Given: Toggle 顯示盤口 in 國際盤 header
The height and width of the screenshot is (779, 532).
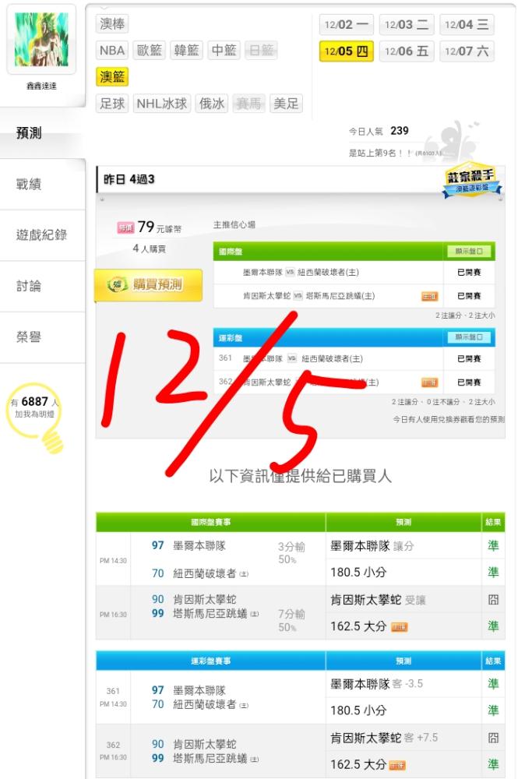Looking at the screenshot, I should pyautogui.click(x=468, y=252).
